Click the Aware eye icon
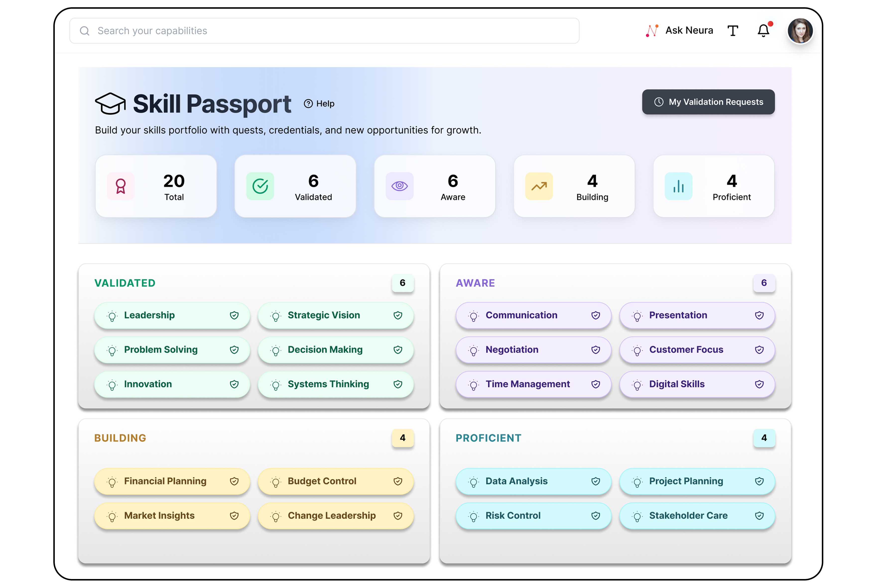877x588 pixels. 399,186
